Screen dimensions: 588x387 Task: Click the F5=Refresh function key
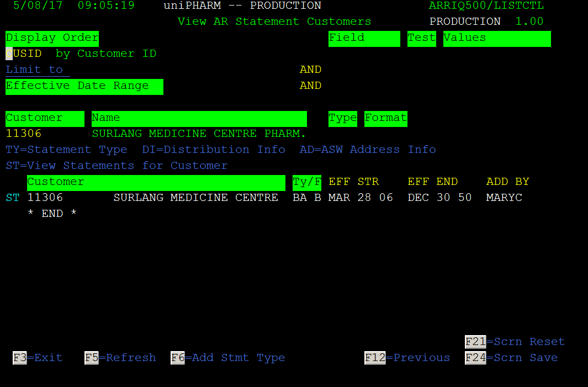click(120, 358)
